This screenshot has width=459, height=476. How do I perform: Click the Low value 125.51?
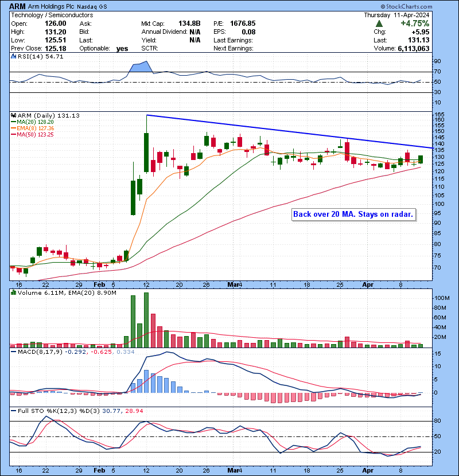(x=55, y=40)
